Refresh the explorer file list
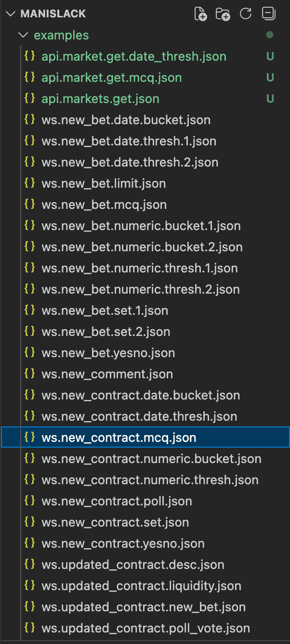Image resolution: width=290 pixels, height=644 pixels. pyautogui.click(x=246, y=14)
